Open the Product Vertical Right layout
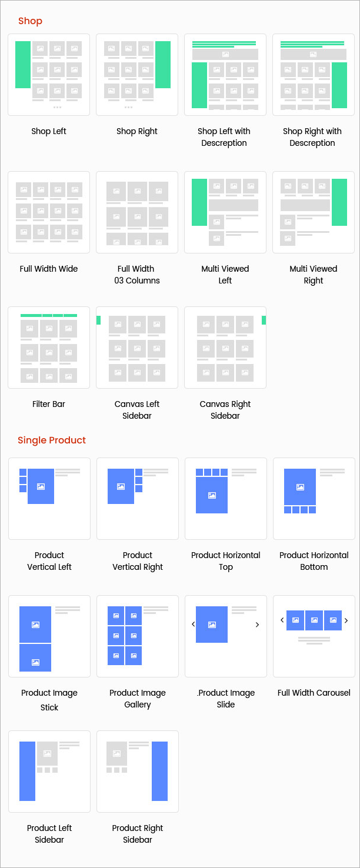Viewport: 360px width, 868px height. point(137,499)
